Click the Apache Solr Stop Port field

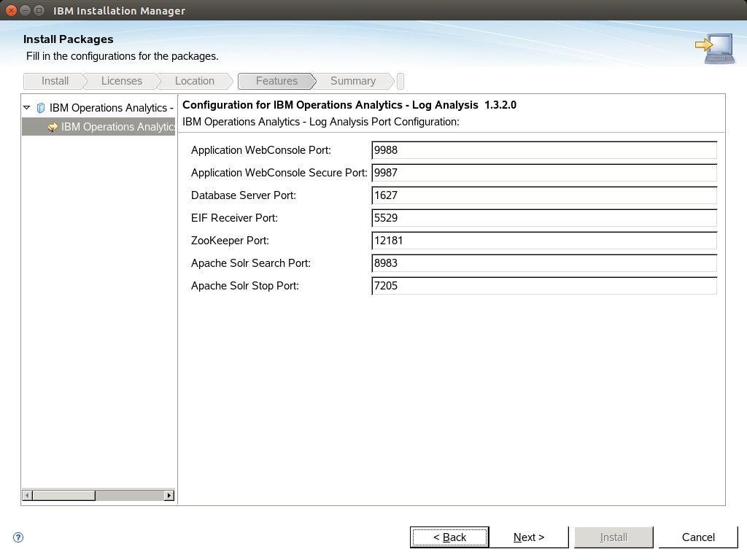[x=544, y=286]
